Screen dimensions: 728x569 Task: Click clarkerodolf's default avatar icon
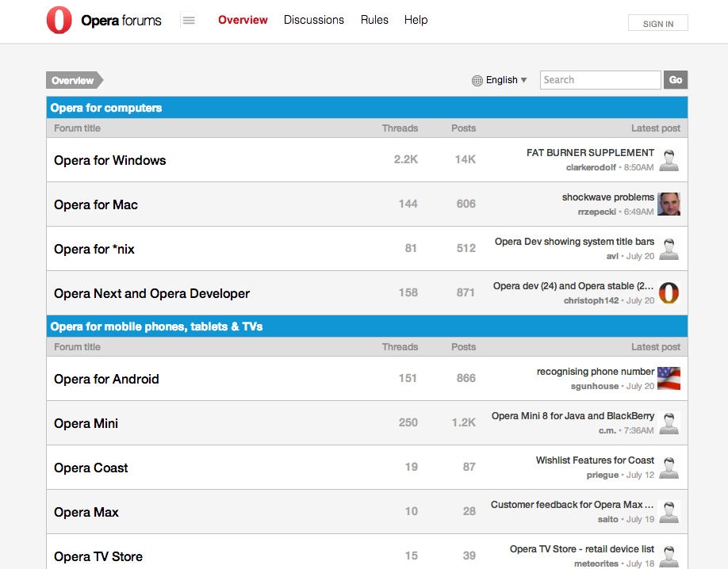pyautogui.click(x=669, y=160)
